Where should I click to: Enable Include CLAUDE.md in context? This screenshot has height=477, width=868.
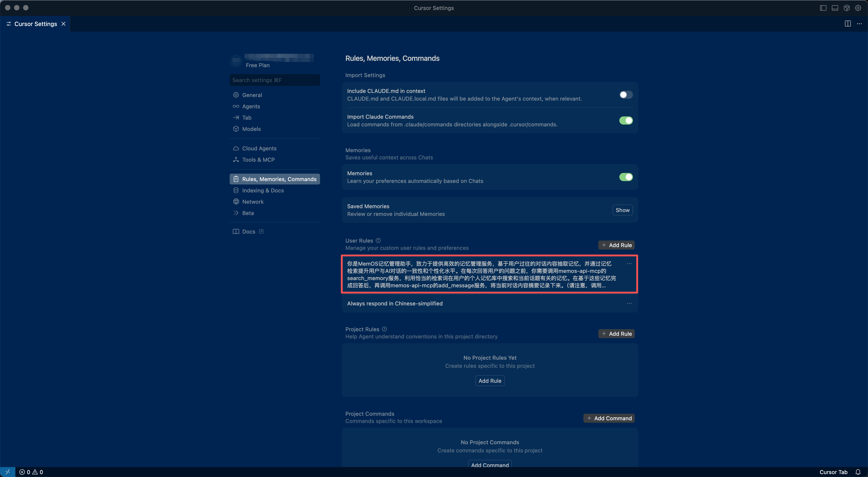(x=626, y=95)
